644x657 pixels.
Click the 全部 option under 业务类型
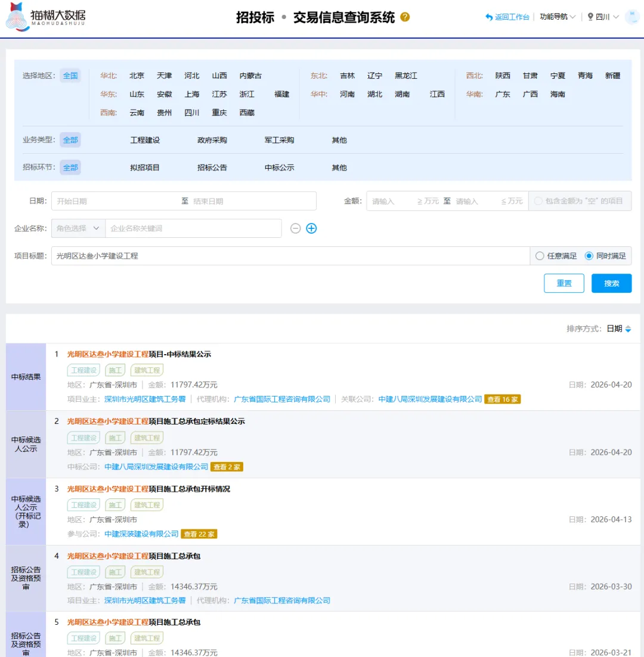(x=70, y=140)
